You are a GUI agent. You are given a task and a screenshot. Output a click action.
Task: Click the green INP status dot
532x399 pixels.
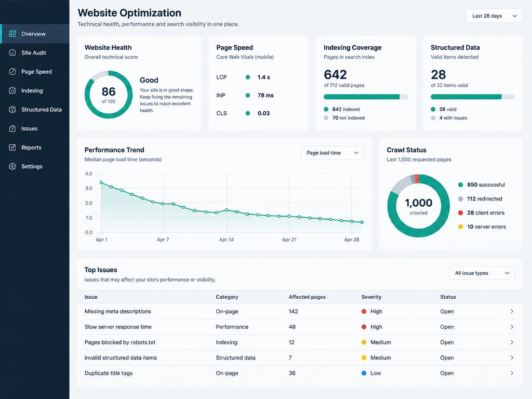pyautogui.click(x=248, y=96)
